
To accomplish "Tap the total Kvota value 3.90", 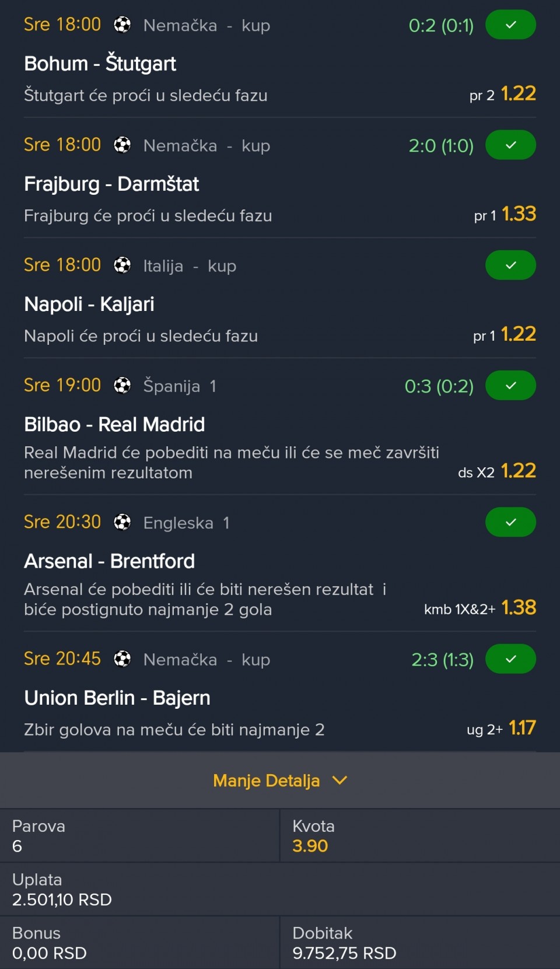I will (310, 846).
